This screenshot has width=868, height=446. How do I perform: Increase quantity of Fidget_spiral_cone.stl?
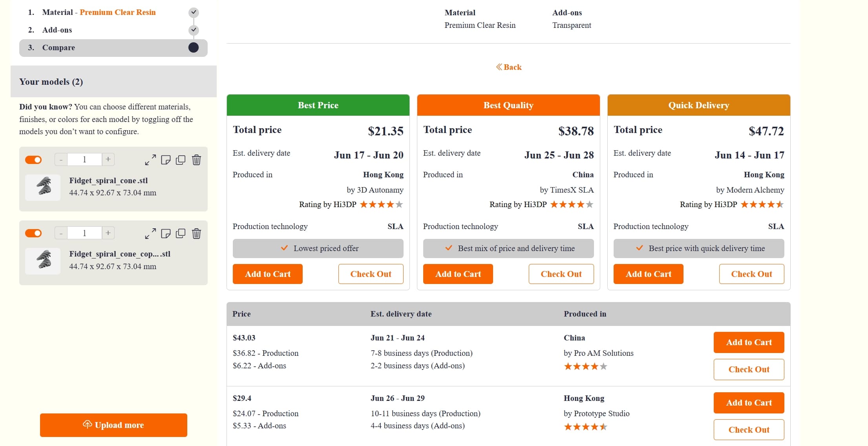tap(108, 159)
